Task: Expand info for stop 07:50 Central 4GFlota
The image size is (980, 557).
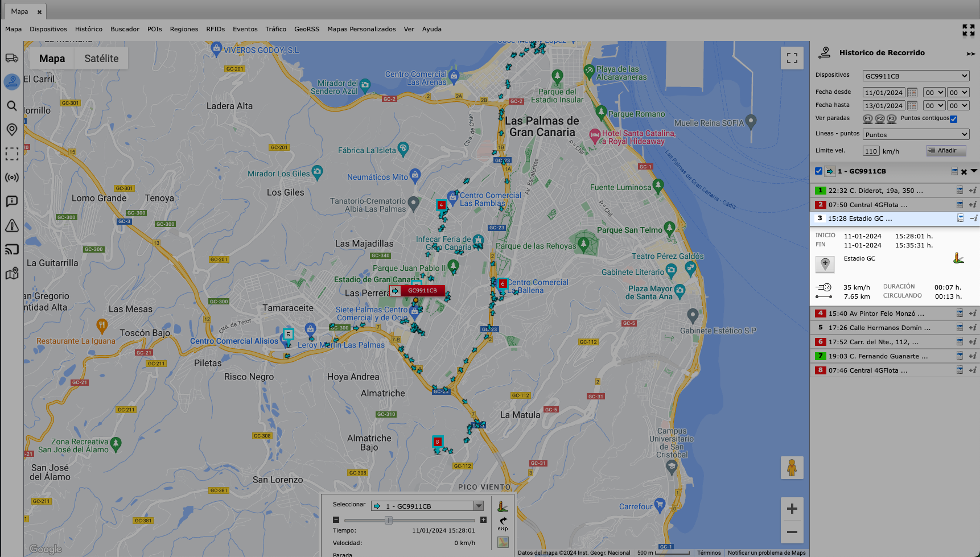Action: tap(973, 205)
